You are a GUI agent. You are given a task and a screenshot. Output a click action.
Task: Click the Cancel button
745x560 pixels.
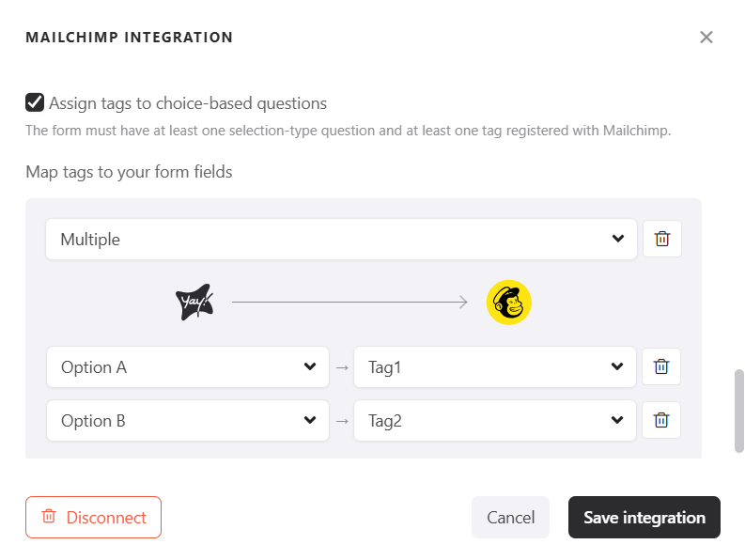pyautogui.click(x=510, y=518)
